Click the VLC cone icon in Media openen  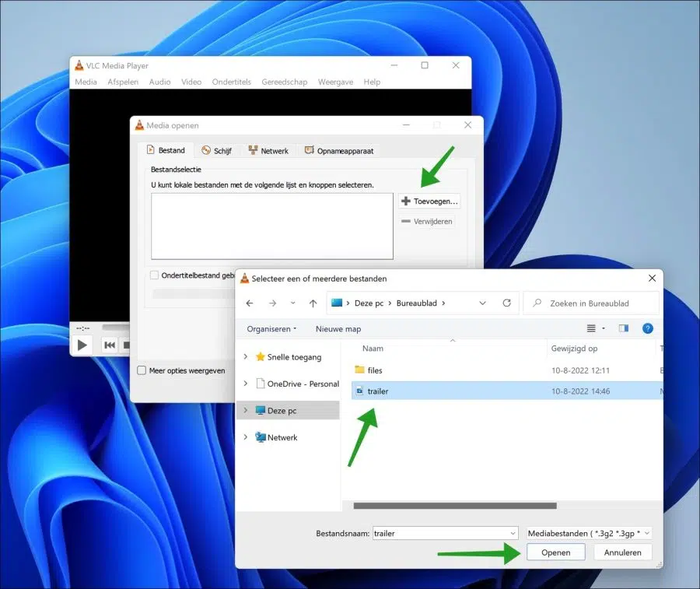pos(140,125)
